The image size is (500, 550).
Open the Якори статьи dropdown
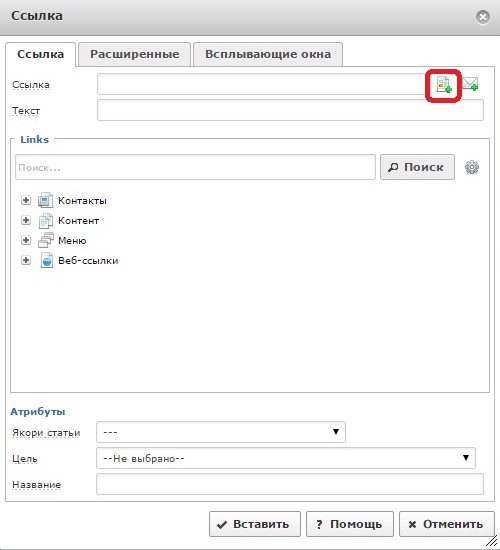tap(221, 432)
